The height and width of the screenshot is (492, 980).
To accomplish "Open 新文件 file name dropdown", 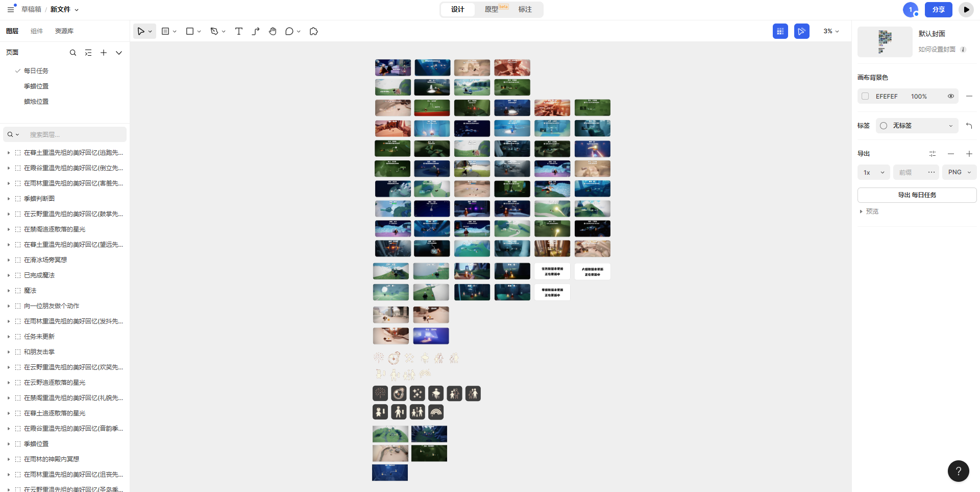I will click(77, 10).
